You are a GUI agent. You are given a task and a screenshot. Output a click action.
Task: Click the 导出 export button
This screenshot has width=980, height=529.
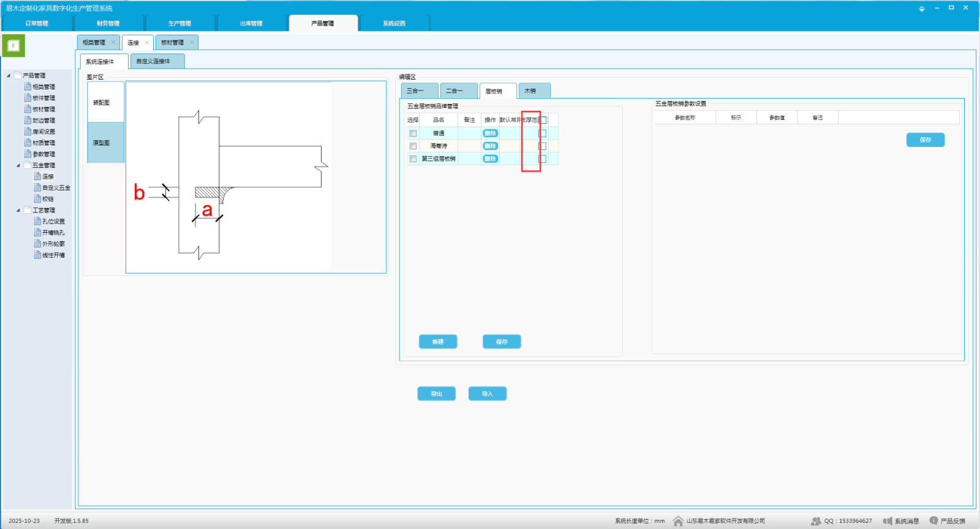(x=436, y=394)
